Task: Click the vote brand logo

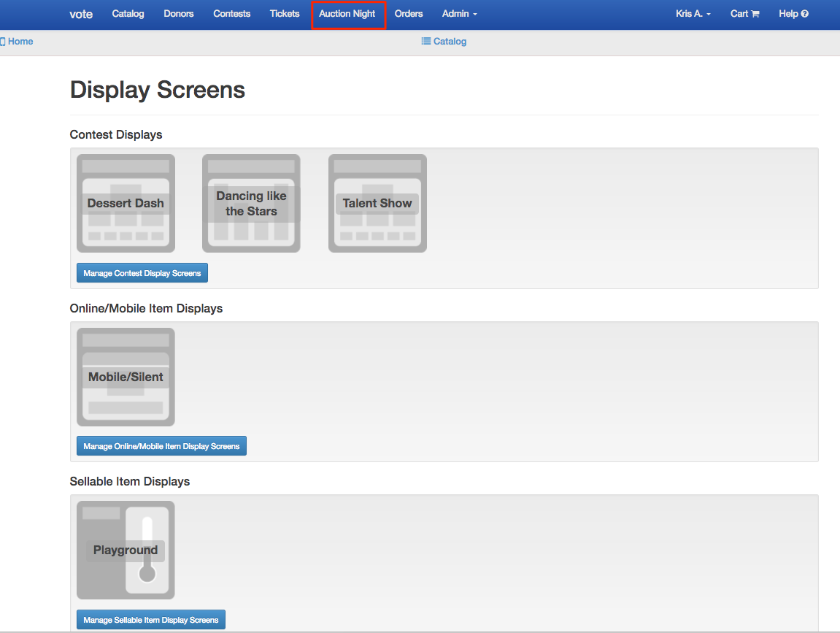Action: coord(81,15)
